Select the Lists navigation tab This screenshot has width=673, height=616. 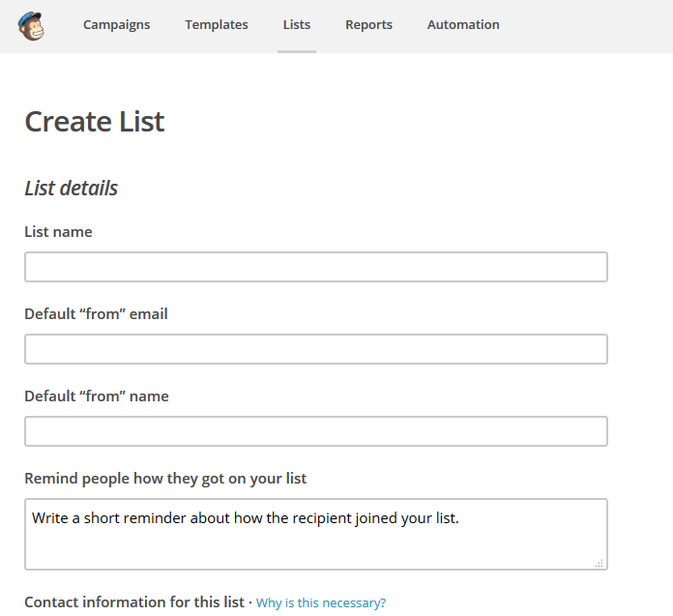297,25
